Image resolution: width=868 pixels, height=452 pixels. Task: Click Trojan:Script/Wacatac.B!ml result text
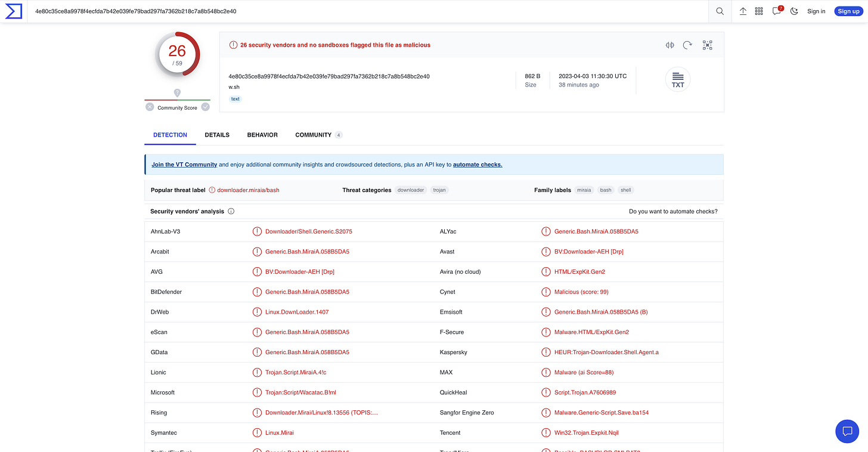pyautogui.click(x=300, y=392)
